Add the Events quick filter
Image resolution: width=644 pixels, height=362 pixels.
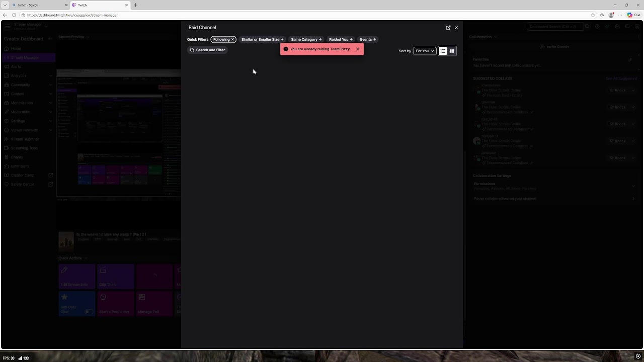coord(368,39)
